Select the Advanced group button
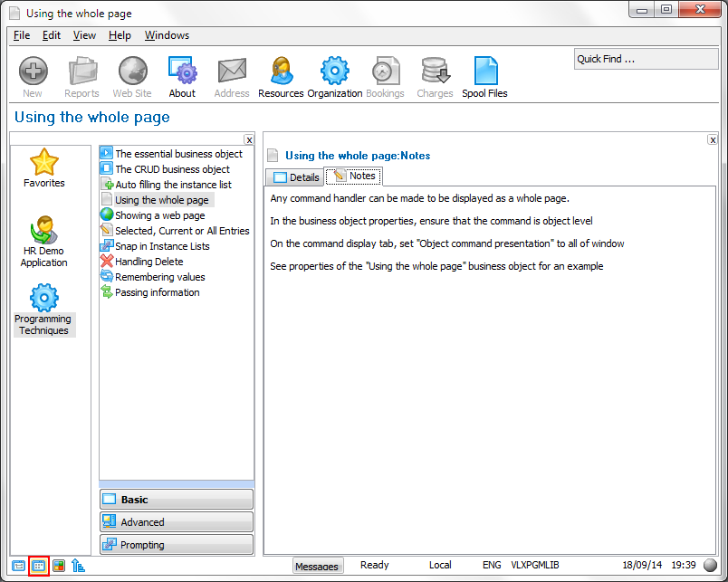Viewport: 728px width, 582px height. tap(177, 522)
